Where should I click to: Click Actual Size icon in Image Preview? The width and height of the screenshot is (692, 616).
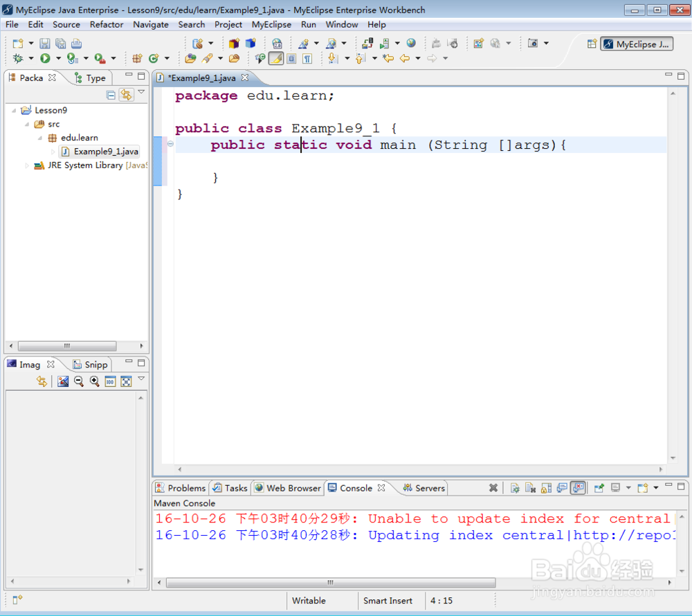click(x=110, y=381)
